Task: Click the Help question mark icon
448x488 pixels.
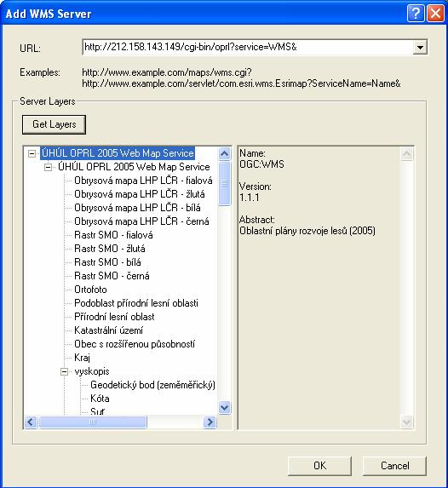Action: pyautogui.click(x=416, y=14)
